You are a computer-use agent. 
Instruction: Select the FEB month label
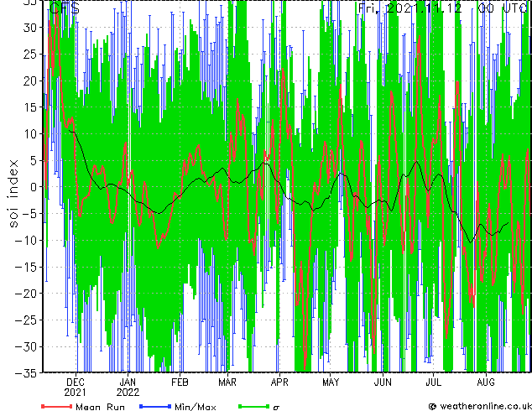pos(180,382)
